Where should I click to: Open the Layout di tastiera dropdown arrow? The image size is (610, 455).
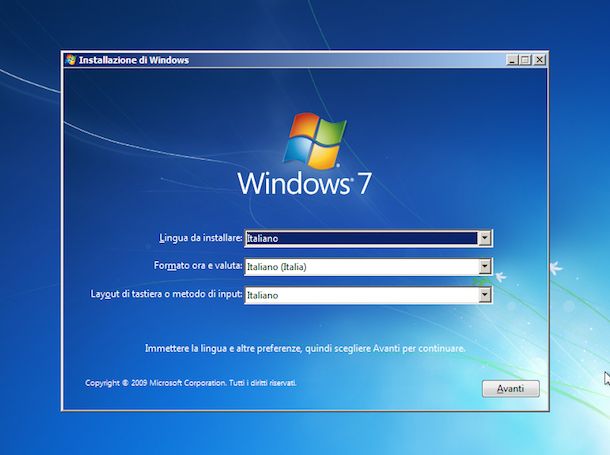pos(484,295)
